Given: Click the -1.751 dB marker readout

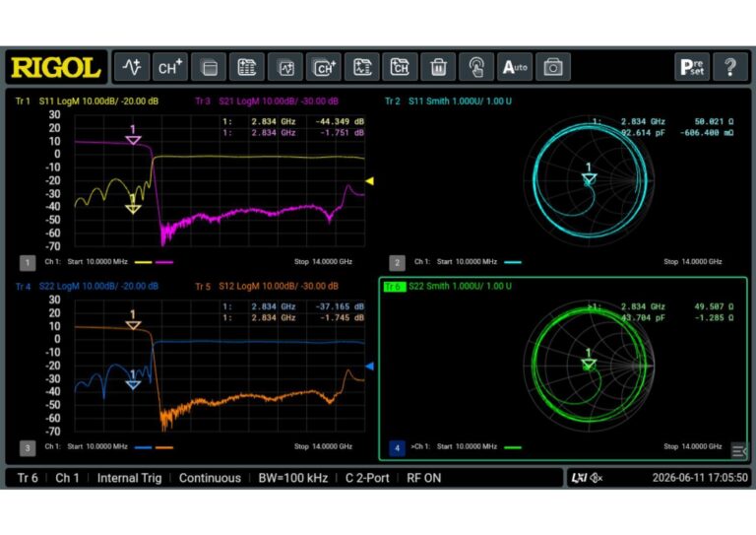Looking at the screenshot, I should click(x=342, y=133).
